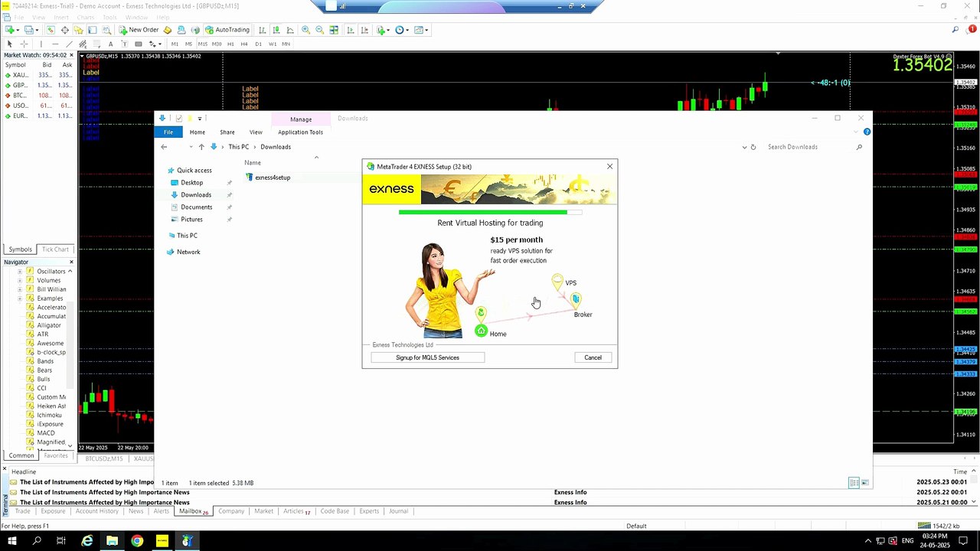Select the line chart type icon
The image size is (980, 551).
pos(290,30)
